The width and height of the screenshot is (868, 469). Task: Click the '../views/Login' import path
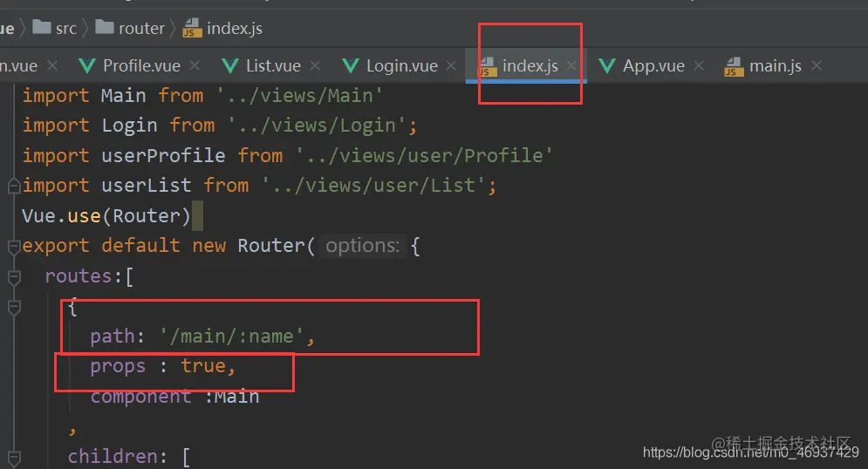tap(318, 126)
